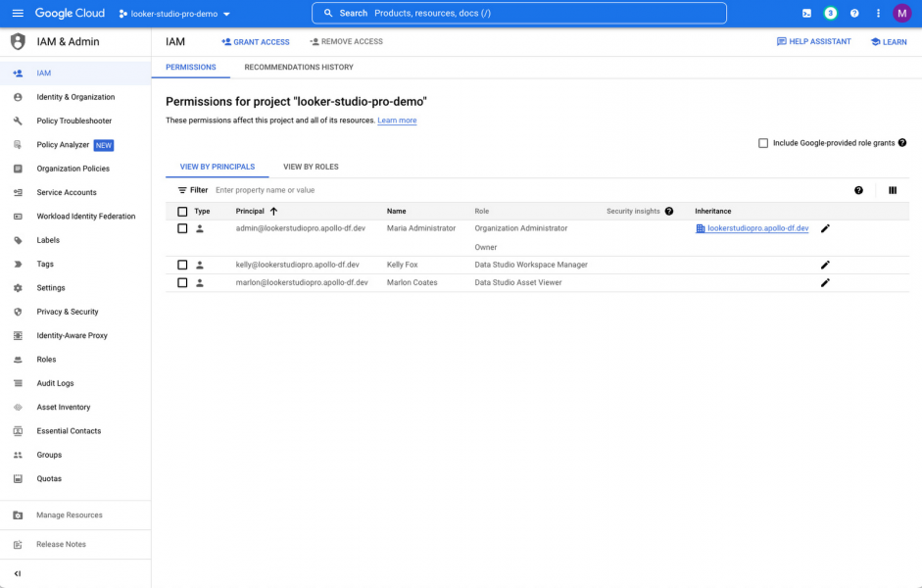Toggle the select-all principals checkbox
The width and height of the screenshot is (922, 588).
pos(182,211)
